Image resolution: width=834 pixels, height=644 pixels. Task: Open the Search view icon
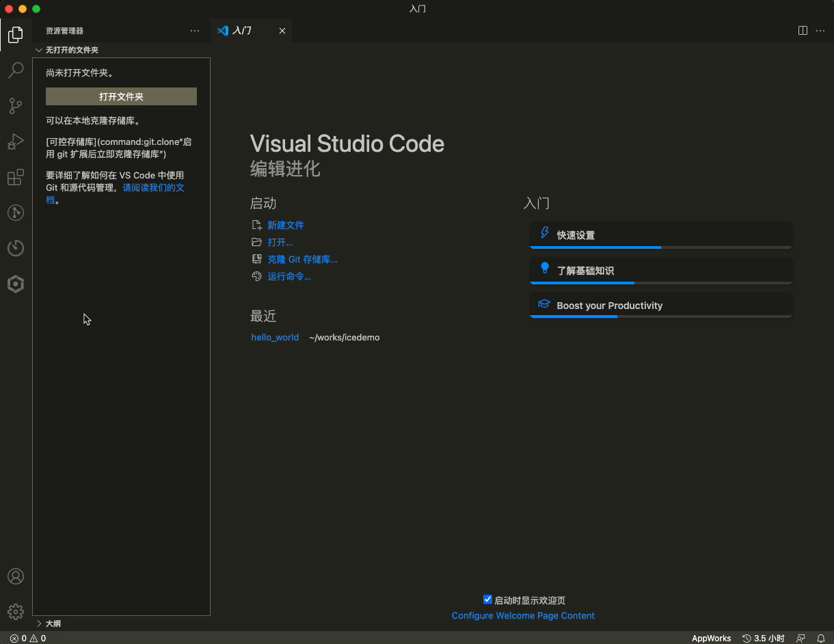pos(16,70)
